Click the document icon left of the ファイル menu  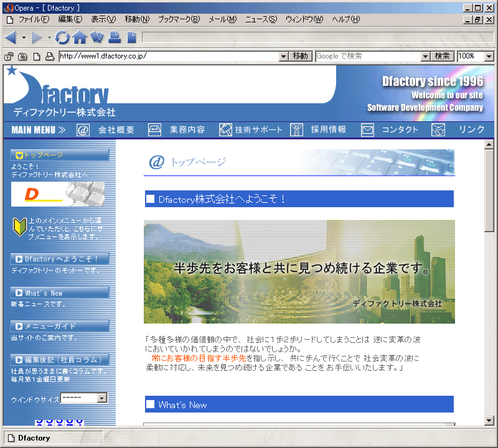tap(10, 20)
